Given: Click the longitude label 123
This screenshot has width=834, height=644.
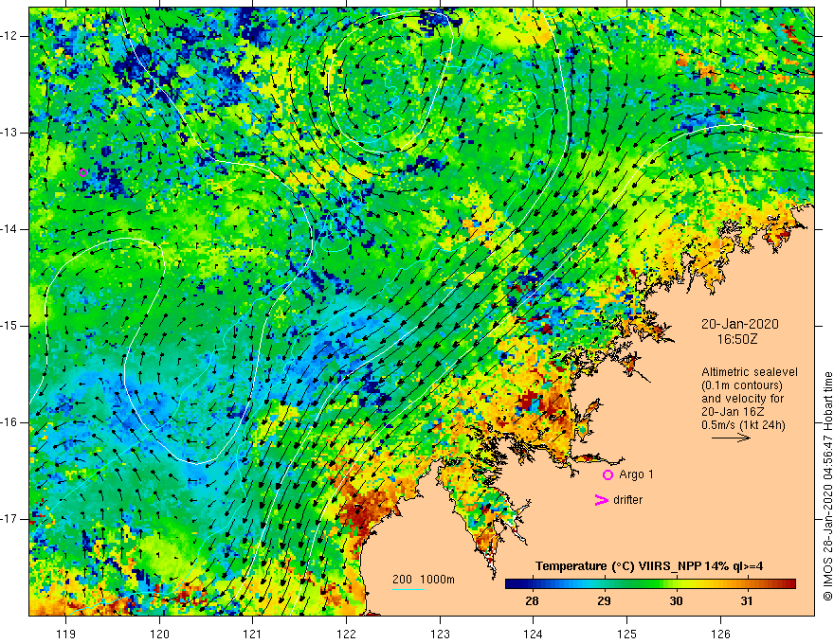Looking at the screenshot, I should (x=440, y=634).
